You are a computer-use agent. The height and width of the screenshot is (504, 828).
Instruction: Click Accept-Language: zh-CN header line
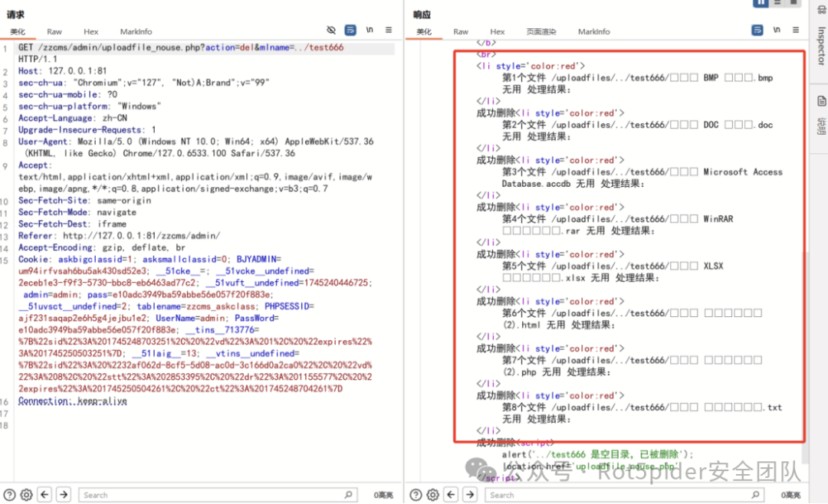point(72,118)
